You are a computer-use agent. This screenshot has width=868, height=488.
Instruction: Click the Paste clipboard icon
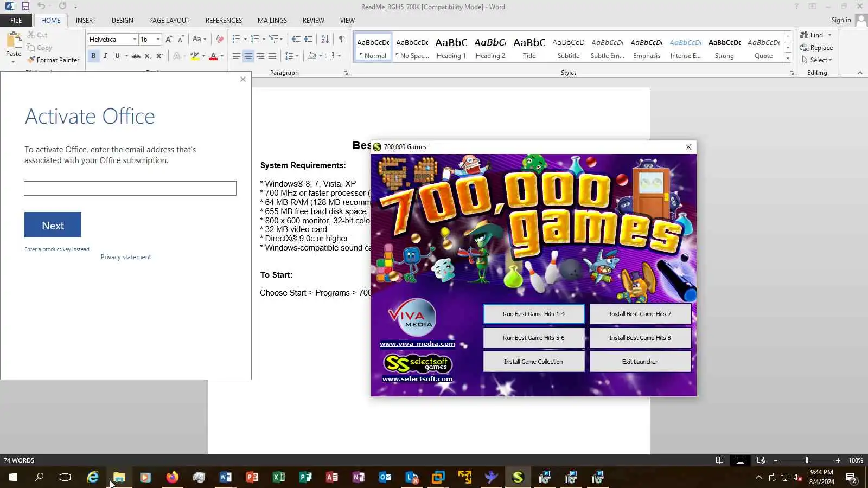click(x=14, y=40)
